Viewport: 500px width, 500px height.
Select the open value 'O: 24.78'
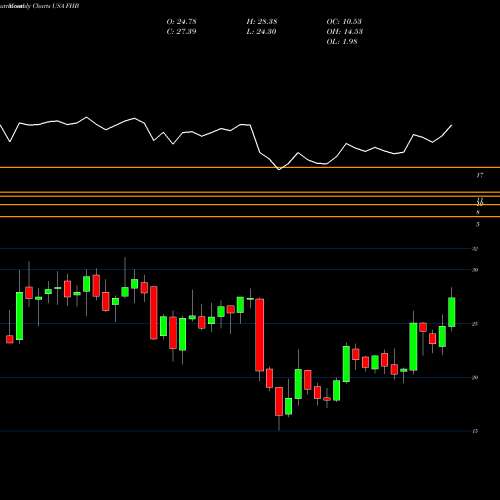[181, 22]
